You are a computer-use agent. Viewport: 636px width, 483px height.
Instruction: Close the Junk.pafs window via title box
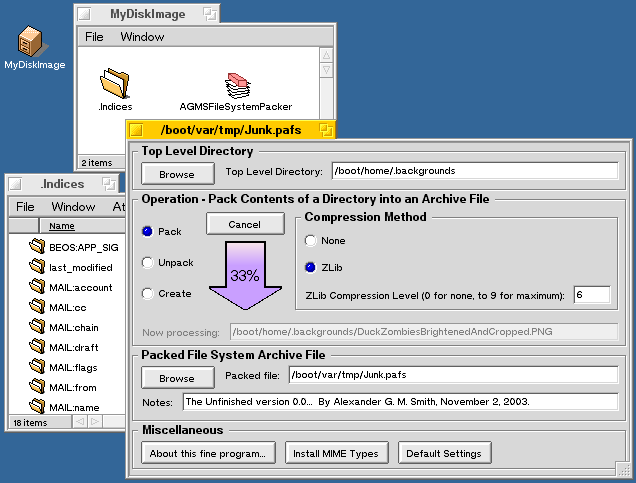[137, 130]
